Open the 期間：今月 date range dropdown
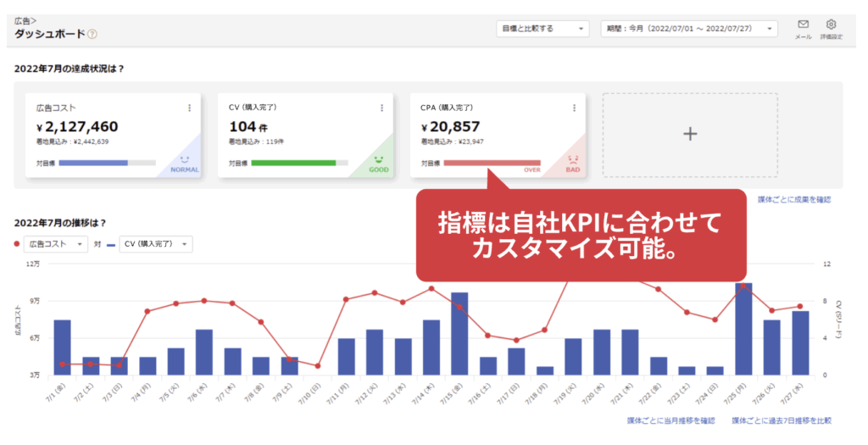Viewport: 868px width, 445px height. [x=688, y=29]
